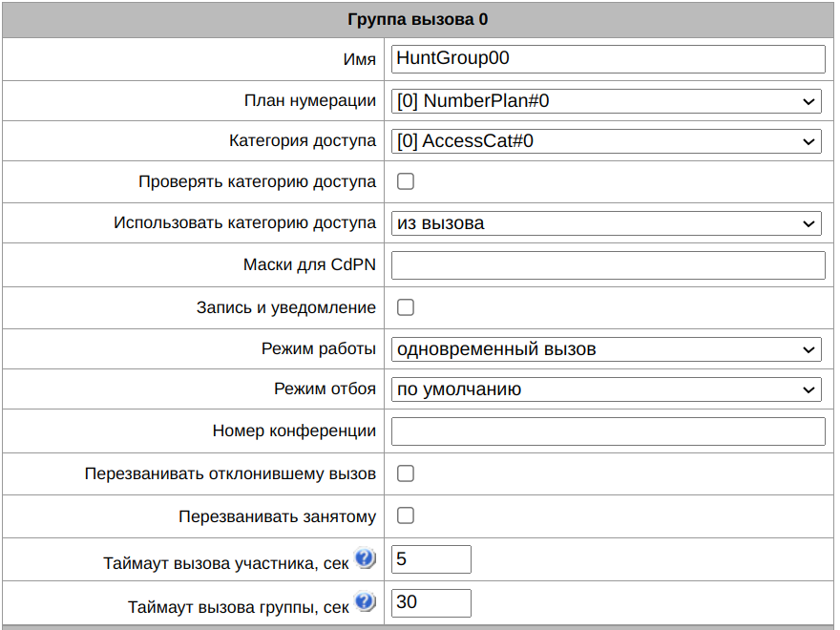Select the group call timeout field
The image size is (840, 630).
431,603
